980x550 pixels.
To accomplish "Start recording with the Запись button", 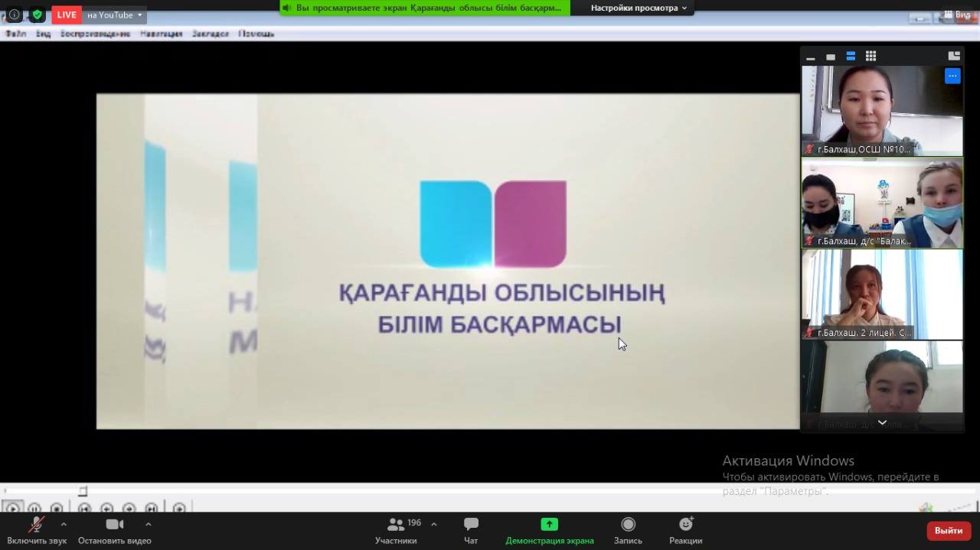I will click(628, 530).
